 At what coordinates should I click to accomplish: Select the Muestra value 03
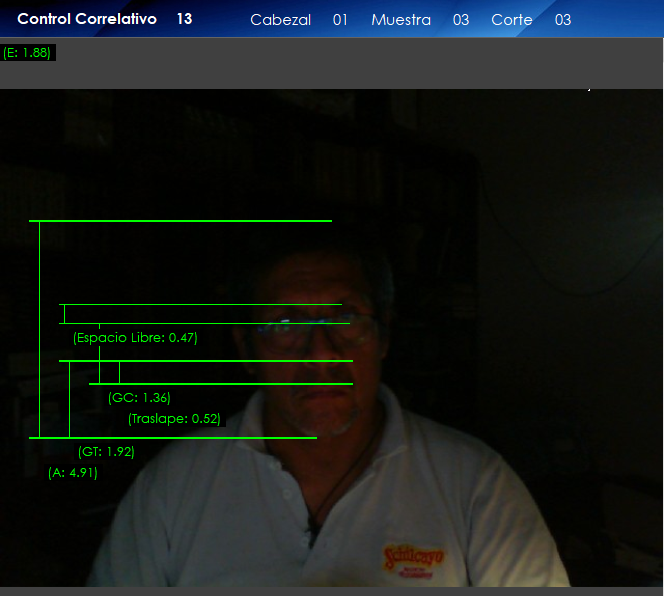click(x=460, y=20)
